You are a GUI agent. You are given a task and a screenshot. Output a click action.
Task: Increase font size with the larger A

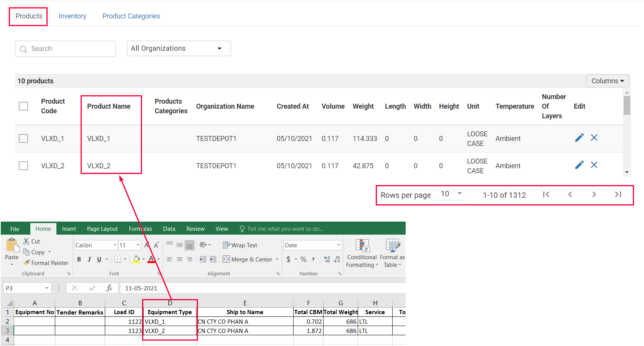(x=147, y=245)
